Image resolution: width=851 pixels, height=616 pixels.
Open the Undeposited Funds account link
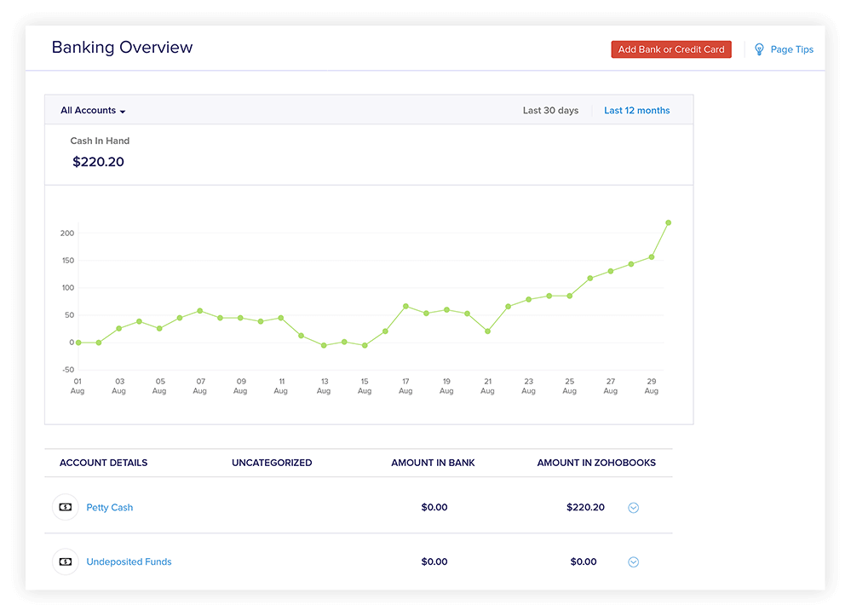tap(129, 561)
